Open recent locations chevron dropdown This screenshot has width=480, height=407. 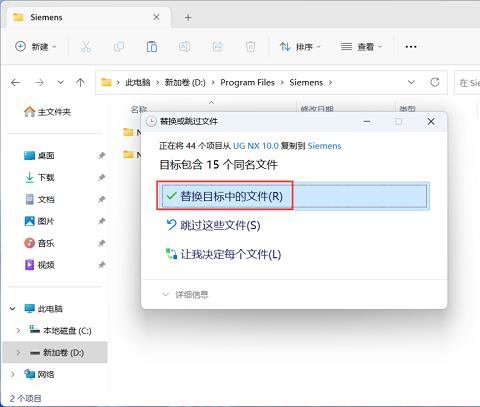[60, 82]
